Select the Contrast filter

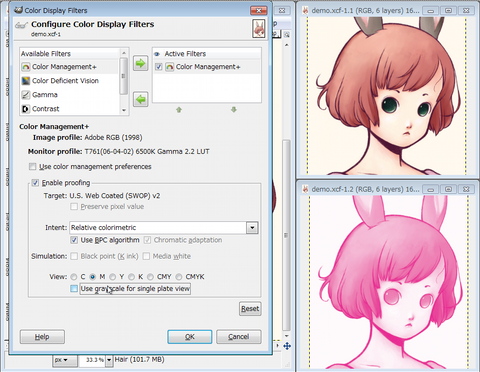(69, 109)
